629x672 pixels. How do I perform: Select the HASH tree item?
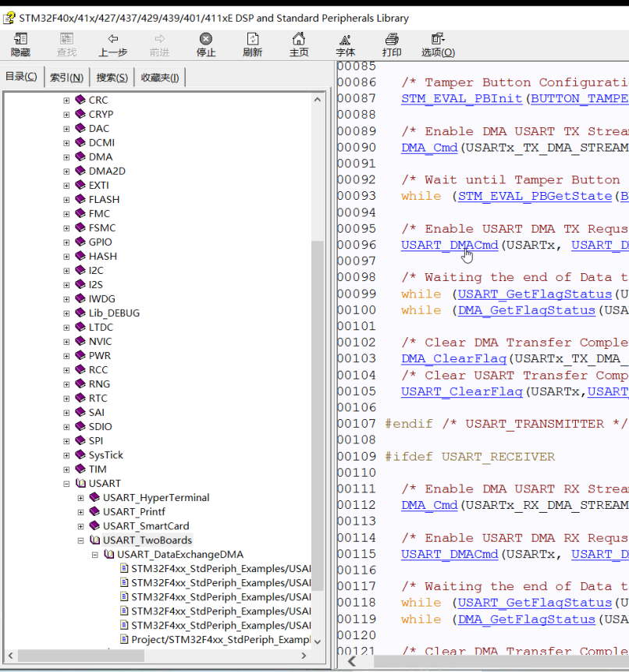point(103,256)
